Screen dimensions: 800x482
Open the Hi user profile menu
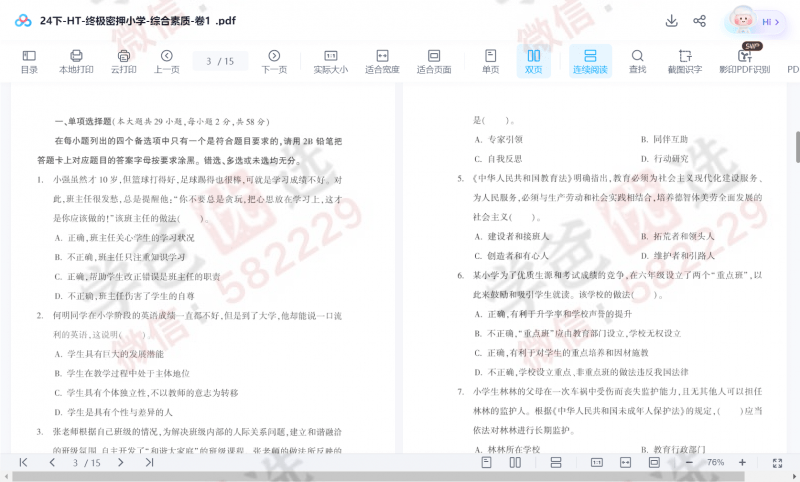point(755,21)
